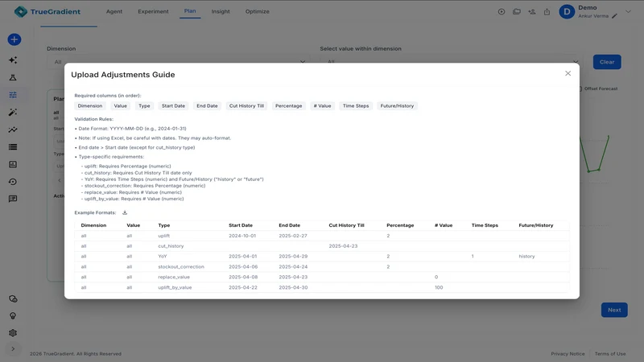Click the 2024-10-01 start date cell
This screenshot has width=644, height=362.
tap(242, 236)
